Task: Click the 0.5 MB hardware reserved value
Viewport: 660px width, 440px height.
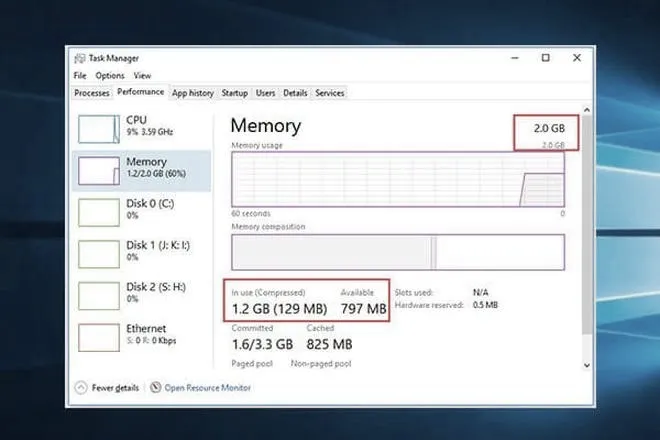Action: [485, 305]
